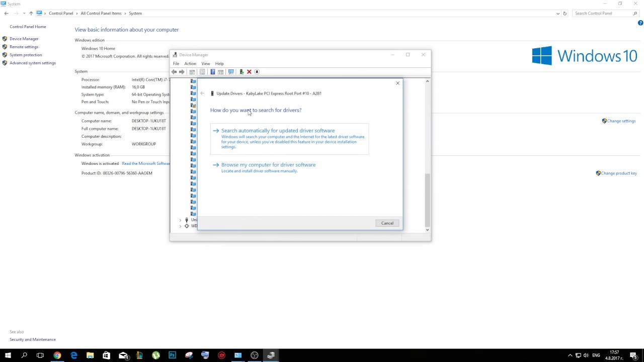644x362 pixels.
Task: Click the down-arrow Disable device toolbar icon
Action: (257, 72)
